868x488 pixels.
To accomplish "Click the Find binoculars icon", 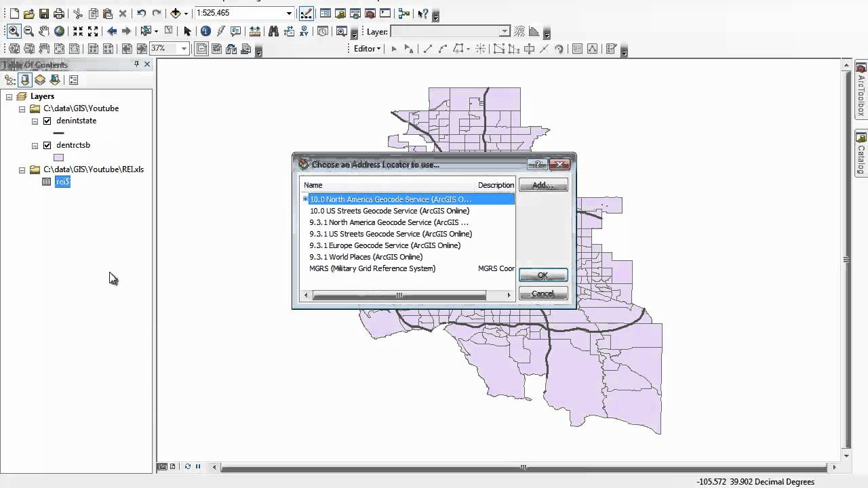I will [273, 31].
